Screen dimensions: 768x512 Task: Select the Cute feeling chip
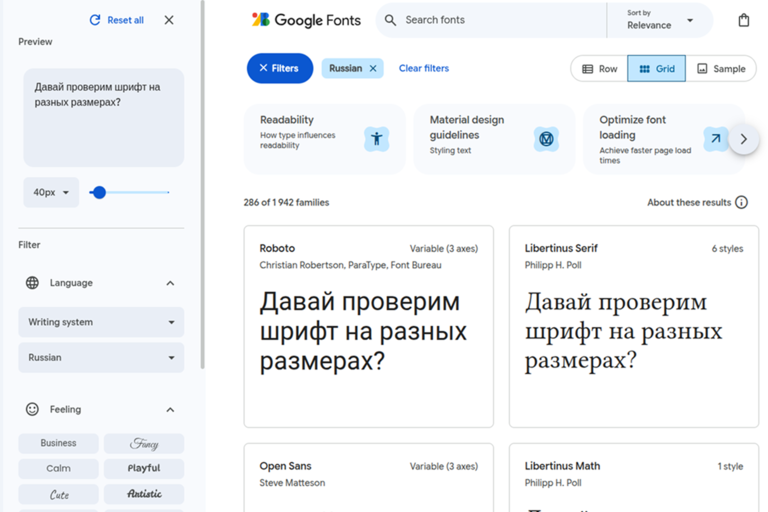coord(58,494)
